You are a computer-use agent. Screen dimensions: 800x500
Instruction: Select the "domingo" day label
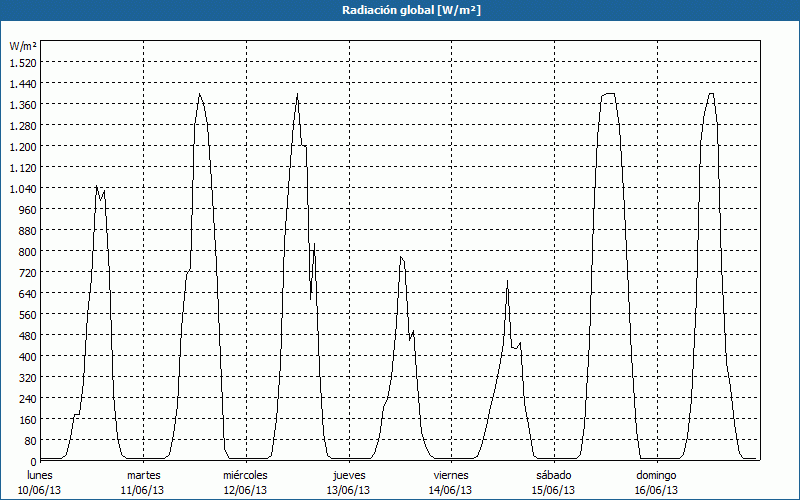656,475
